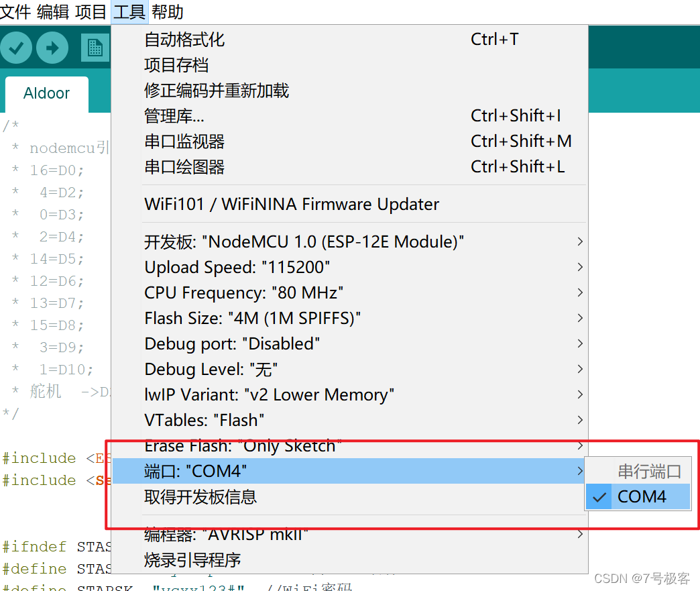Expand 端口 "COM4" submenu
The height and width of the screenshot is (591, 700).
pos(349,471)
